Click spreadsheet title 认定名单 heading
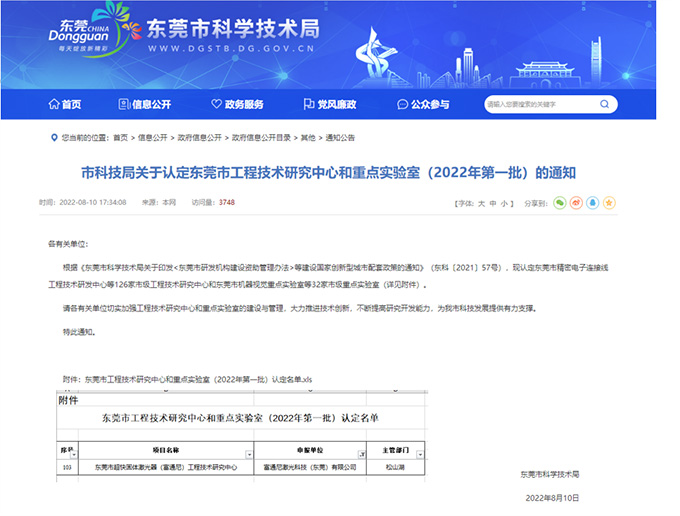680x516 pixels. click(240, 418)
